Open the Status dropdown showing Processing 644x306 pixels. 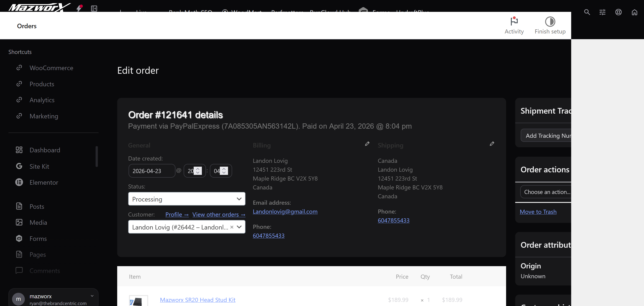coord(187,199)
